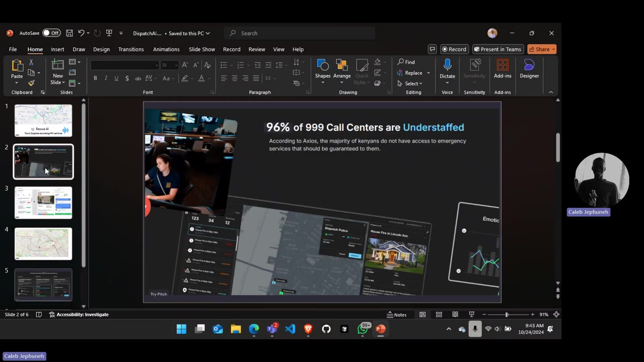This screenshot has width=644, height=362.
Task: Toggle AutoSave switch
Action: click(51, 33)
